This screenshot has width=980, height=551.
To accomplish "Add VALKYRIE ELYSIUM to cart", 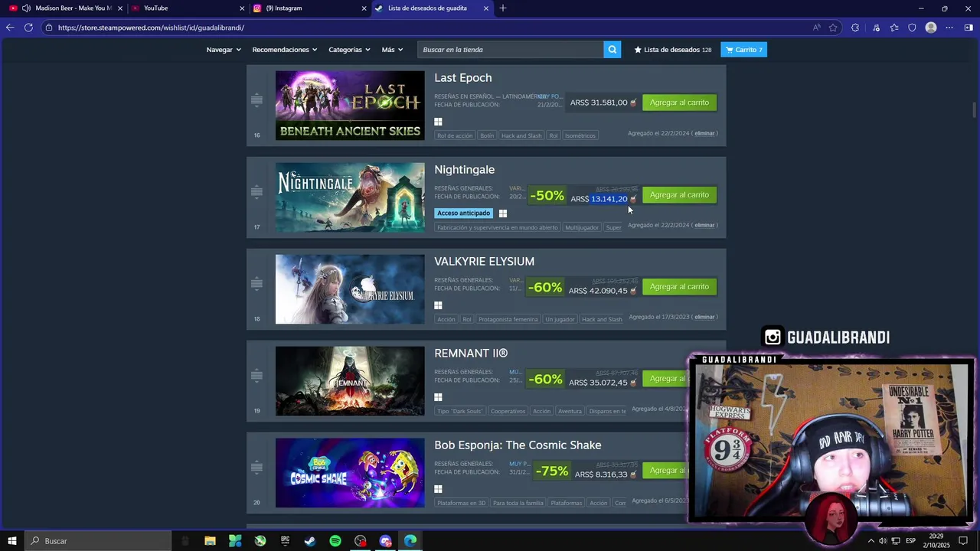I will point(679,286).
